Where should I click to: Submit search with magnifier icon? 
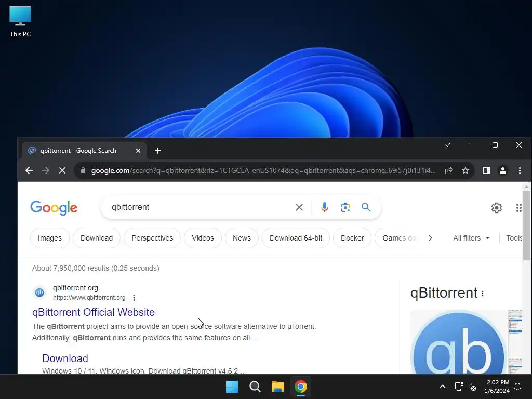(366, 207)
